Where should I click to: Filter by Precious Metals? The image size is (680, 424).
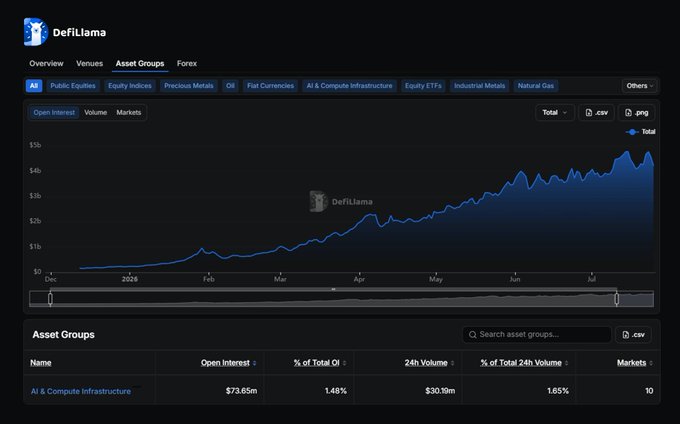[189, 86]
